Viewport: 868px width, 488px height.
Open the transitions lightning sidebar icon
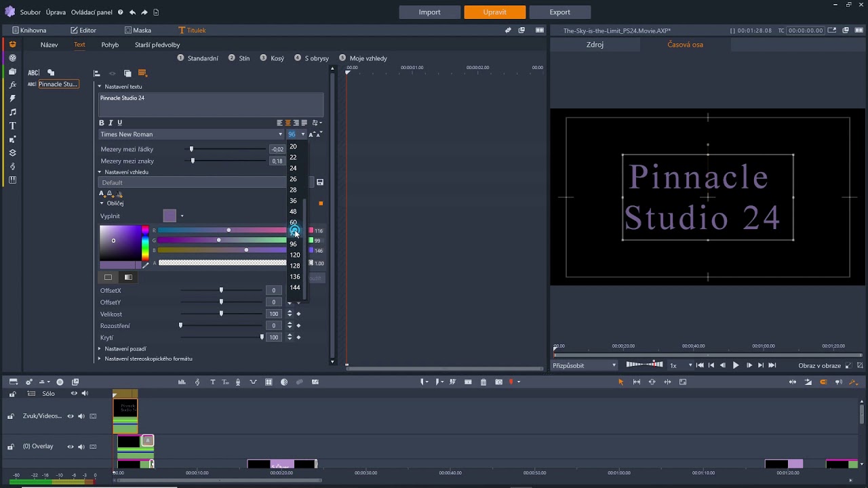pos(12,98)
